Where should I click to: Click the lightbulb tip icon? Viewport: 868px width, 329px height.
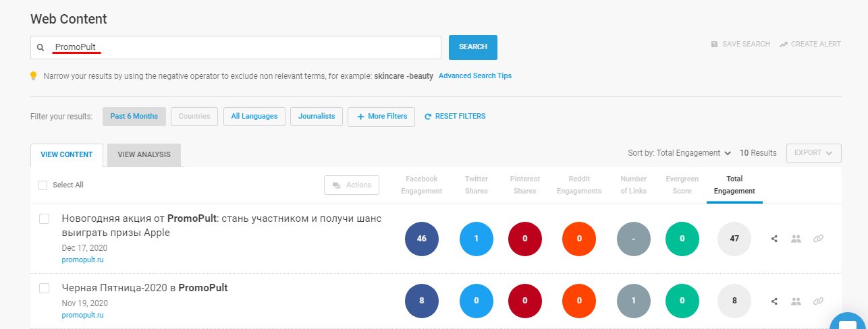pyautogui.click(x=34, y=76)
